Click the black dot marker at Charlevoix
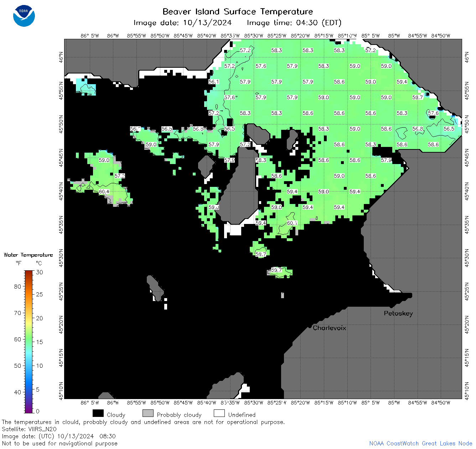The image size is (476, 449). 310,327
